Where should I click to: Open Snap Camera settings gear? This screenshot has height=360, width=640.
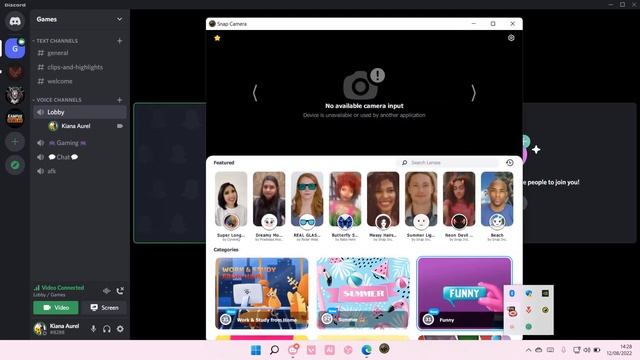click(511, 38)
